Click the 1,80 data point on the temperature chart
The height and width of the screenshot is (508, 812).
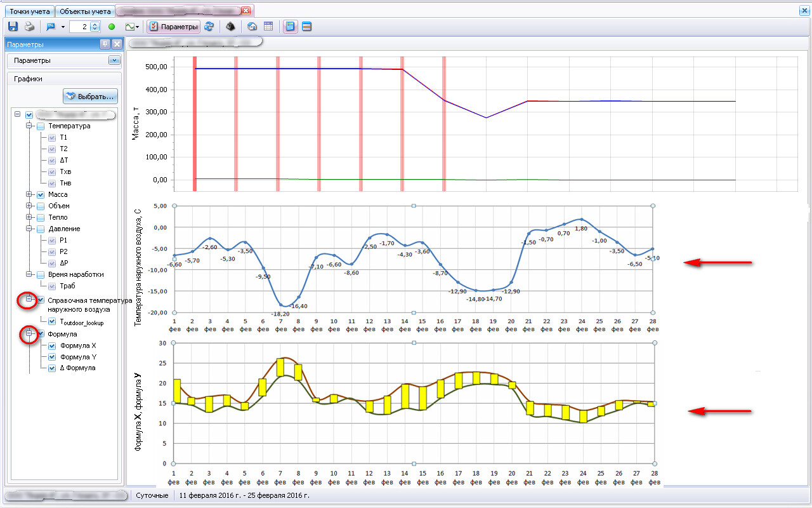click(582, 220)
